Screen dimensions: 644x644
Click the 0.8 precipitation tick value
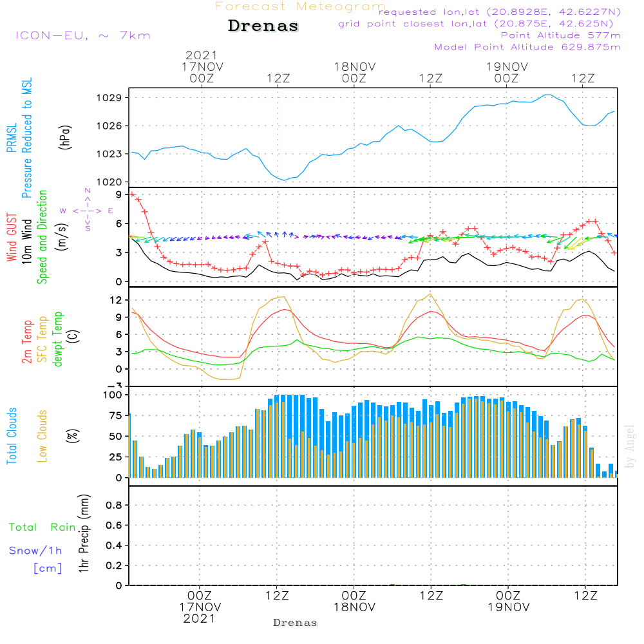tap(114, 505)
